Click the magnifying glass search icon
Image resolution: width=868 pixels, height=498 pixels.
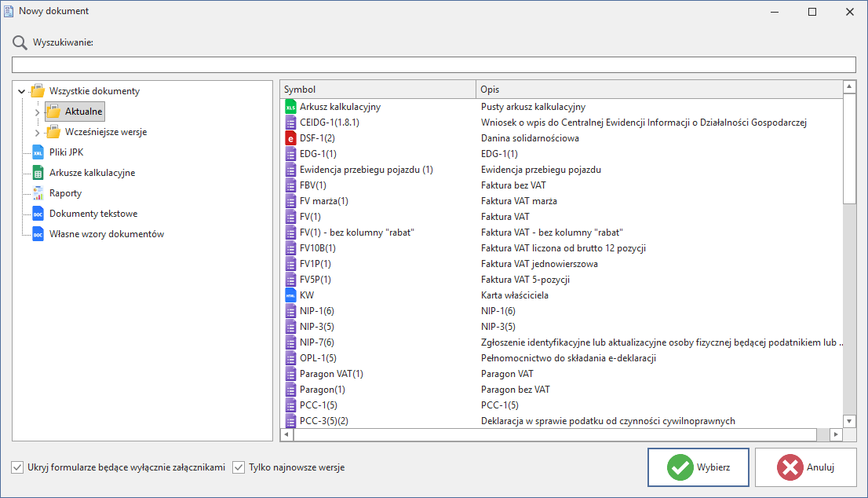tap(20, 42)
